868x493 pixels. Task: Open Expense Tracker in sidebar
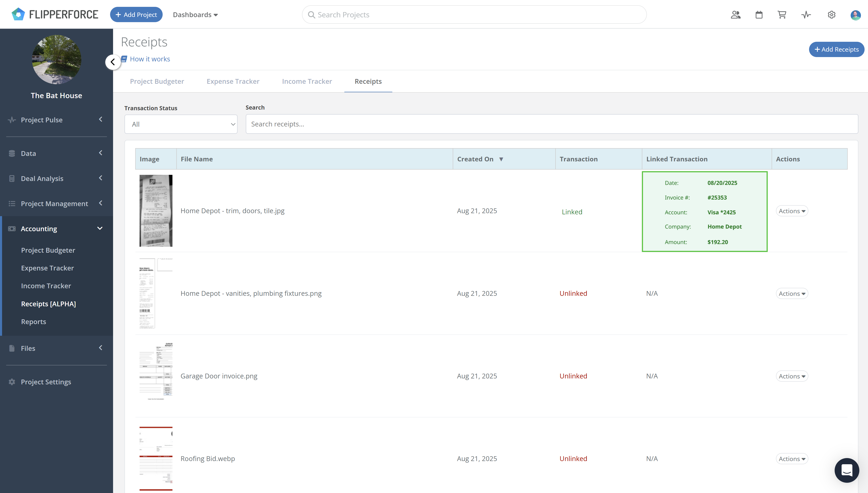48,268
